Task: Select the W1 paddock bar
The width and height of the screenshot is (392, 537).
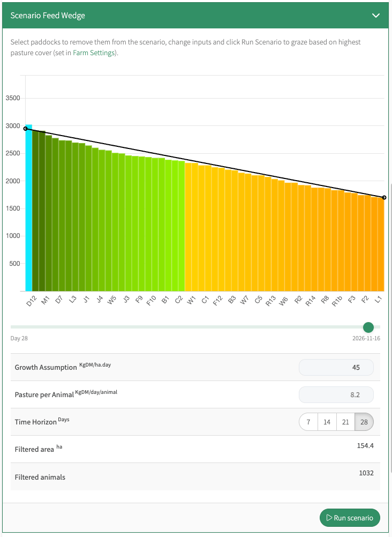Action: (x=189, y=227)
